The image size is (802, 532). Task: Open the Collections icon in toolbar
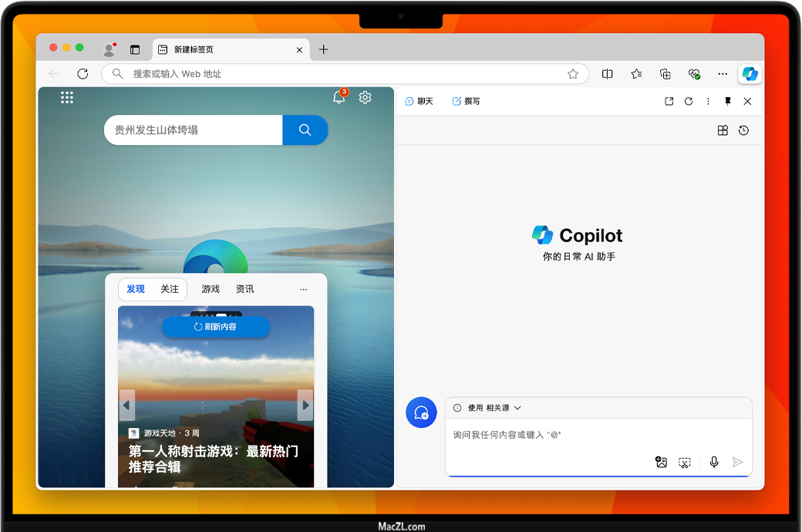(x=666, y=74)
